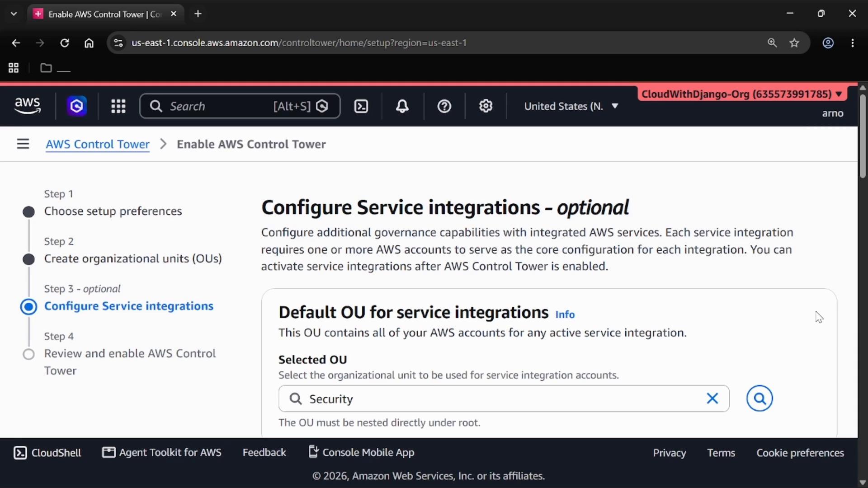The image size is (868, 488).
Task: Select Step 4 Review and enable
Action: [x=130, y=362]
